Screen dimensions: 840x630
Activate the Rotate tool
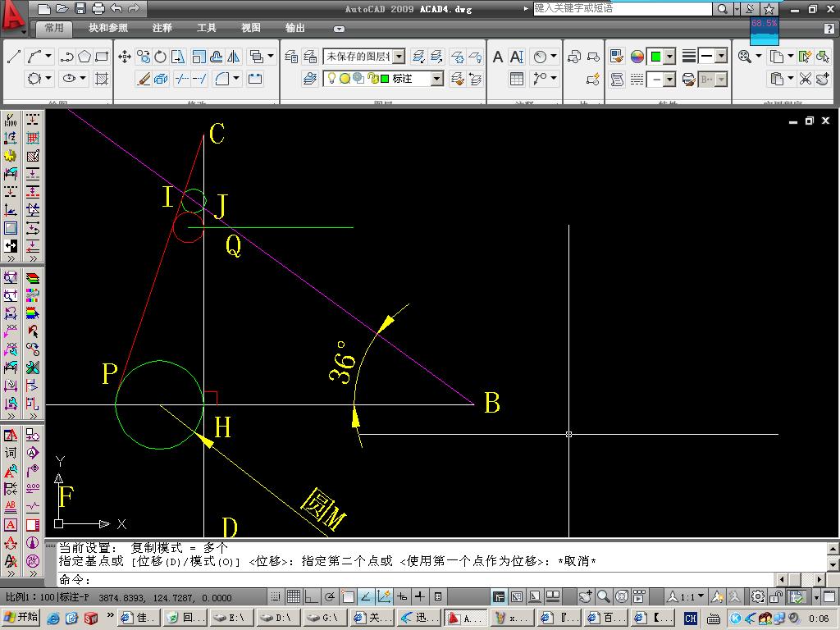coord(160,57)
